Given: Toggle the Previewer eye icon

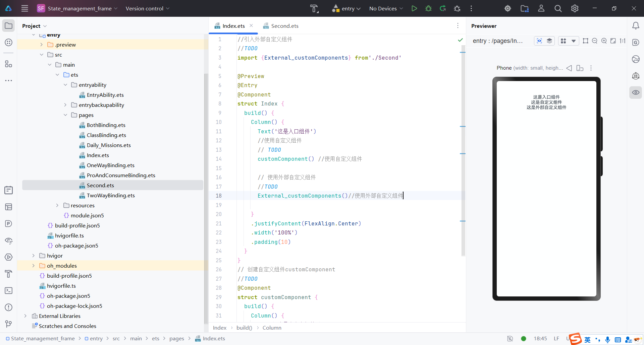Looking at the screenshot, I should tap(636, 92).
